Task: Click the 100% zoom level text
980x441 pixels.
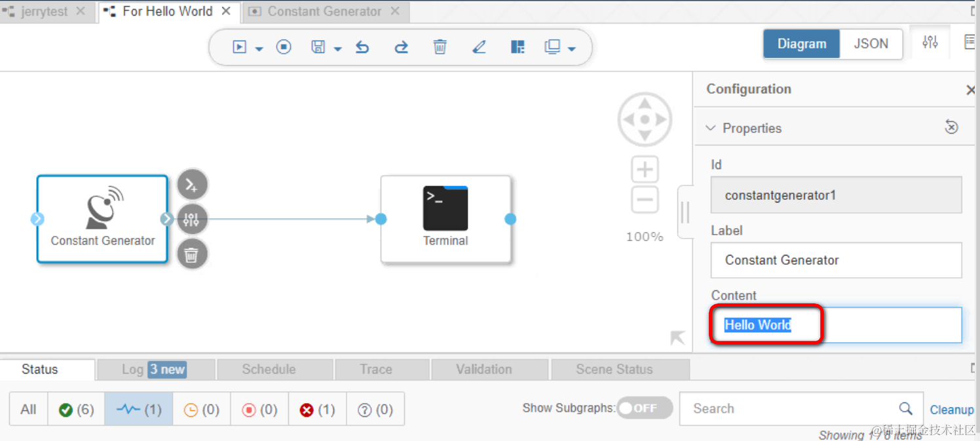Action: 645,237
